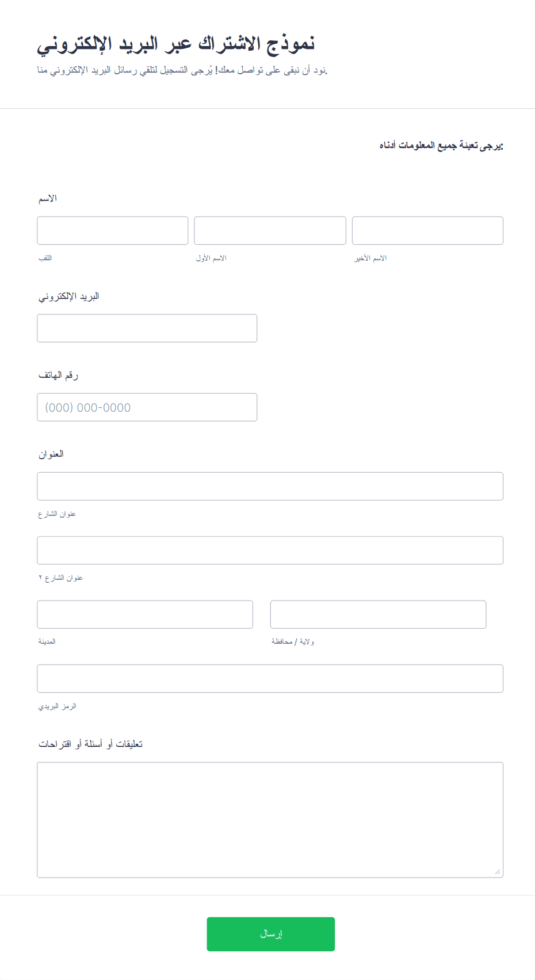Focus the phone number field with (000) 000-0000
535x980 pixels.
(x=147, y=407)
